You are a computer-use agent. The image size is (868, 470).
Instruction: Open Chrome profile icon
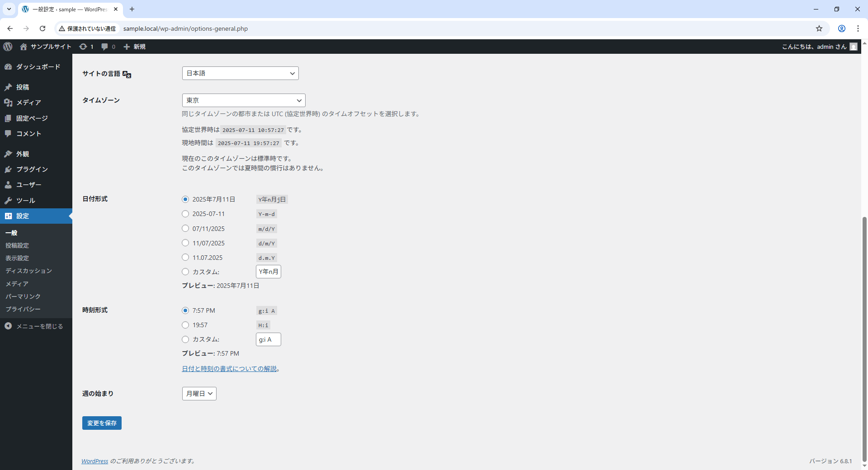pos(842,28)
